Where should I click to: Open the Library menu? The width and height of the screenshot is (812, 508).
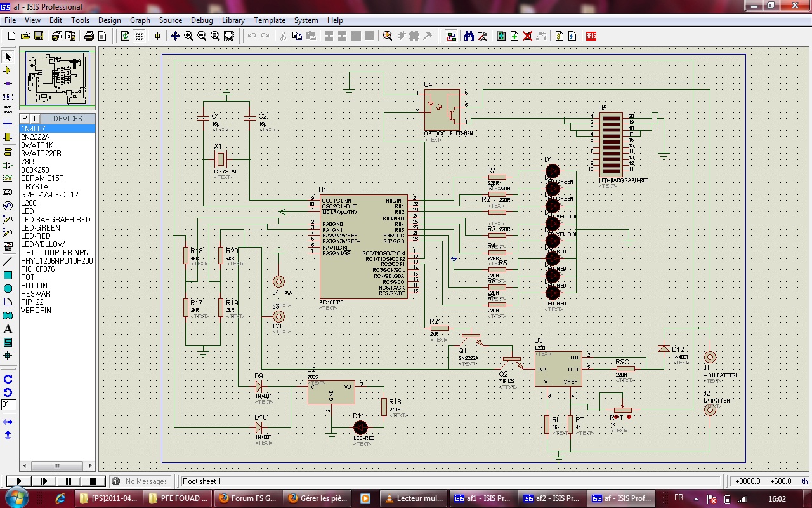pyautogui.click(x=233, y=20)
